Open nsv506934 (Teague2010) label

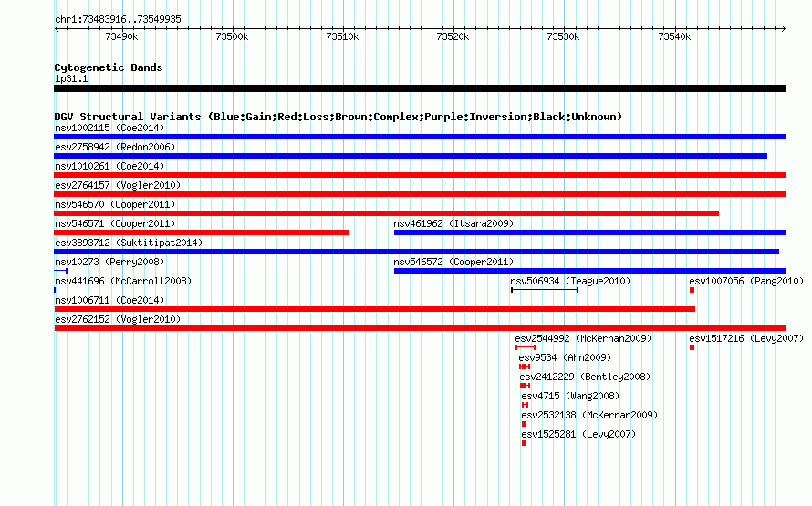pos(570,281)
